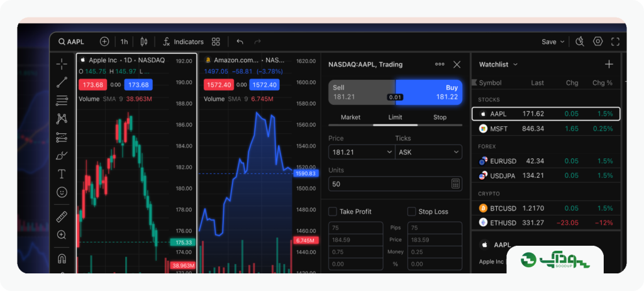Choose the Sell 181.21 side
This screenshot has height=291, width=644.
(x=362, y=92)
